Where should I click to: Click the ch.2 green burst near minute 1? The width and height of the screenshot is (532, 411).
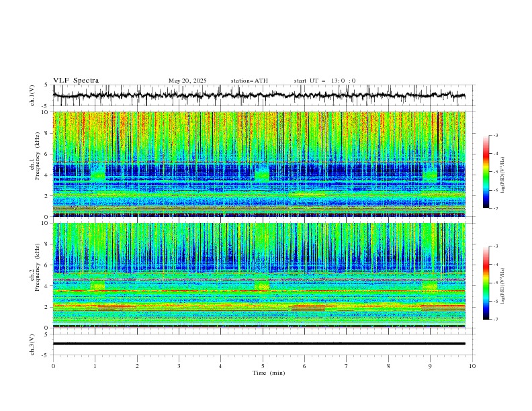point(97,285)
